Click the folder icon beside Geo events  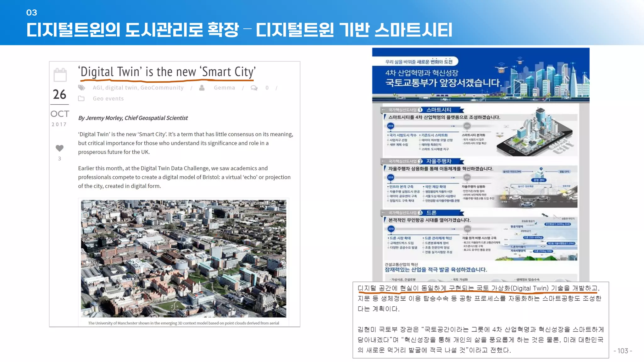pos(81,98)
